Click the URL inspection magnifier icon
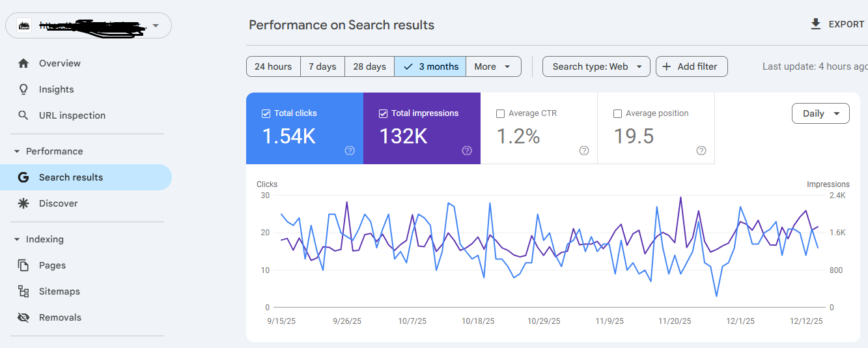Screen dimensions: 868x348 point(23,115)
